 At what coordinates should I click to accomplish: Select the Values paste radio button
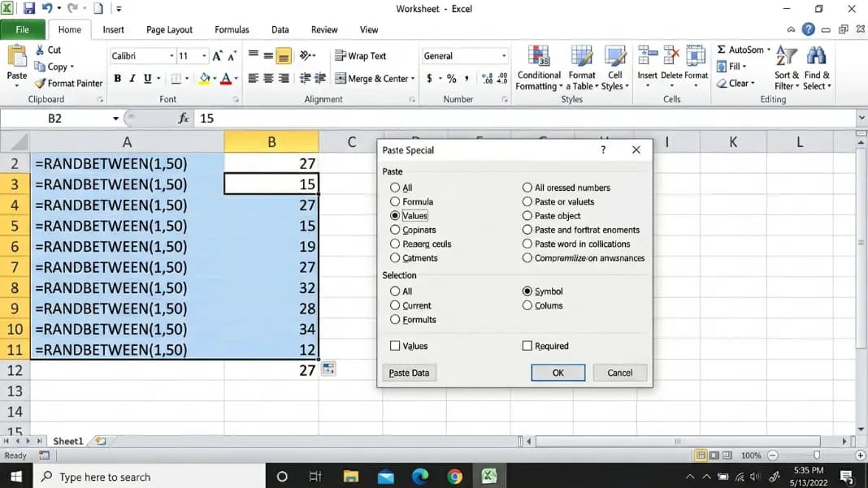tap(395, 216)
